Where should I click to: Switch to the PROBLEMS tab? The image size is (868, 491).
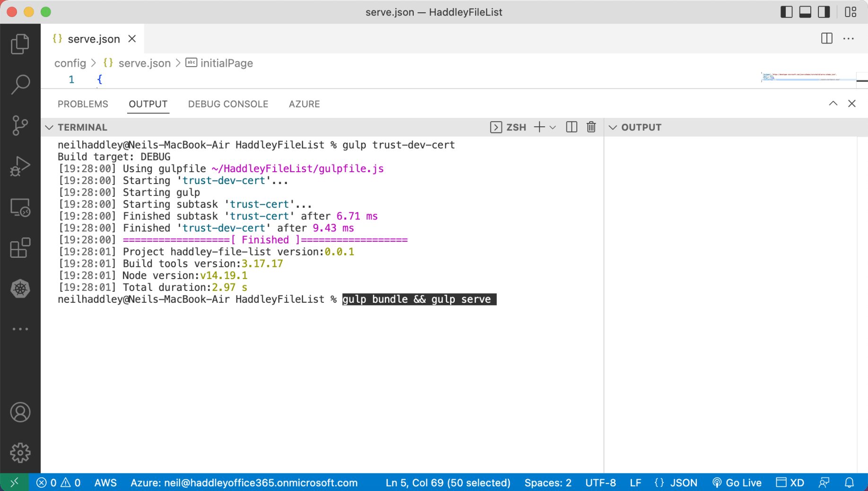click(83, 104)
